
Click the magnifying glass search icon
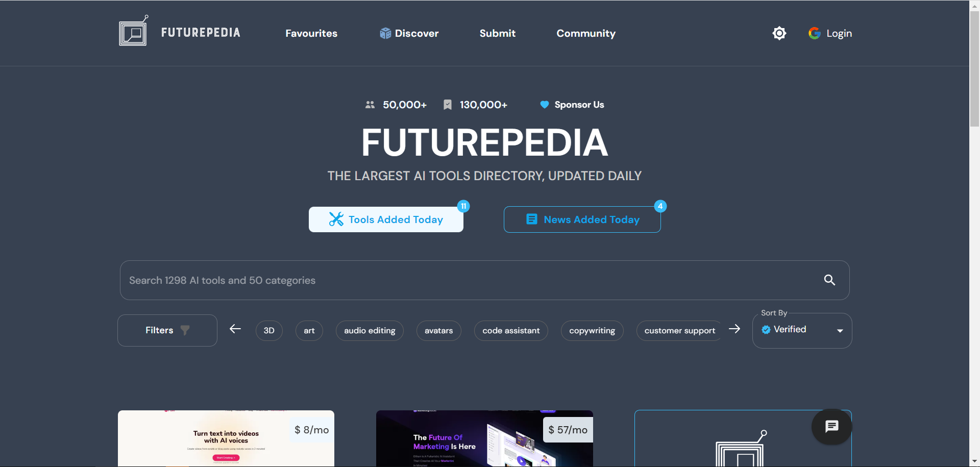829,280
